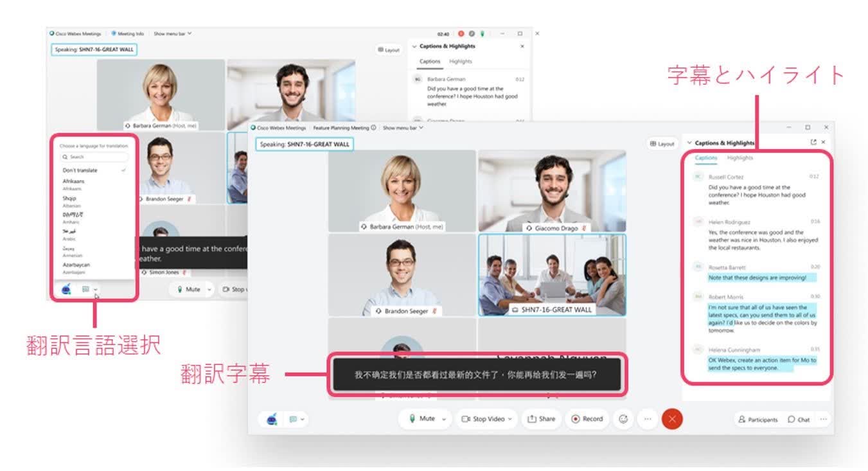Close Captions & Highlights panel in back window

point(522,46)
